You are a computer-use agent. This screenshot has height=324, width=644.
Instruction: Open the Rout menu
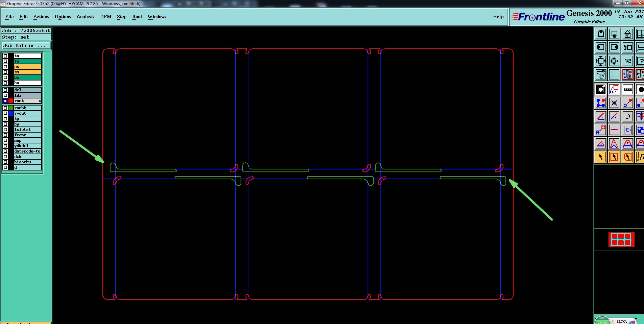[x=137, y=17]
